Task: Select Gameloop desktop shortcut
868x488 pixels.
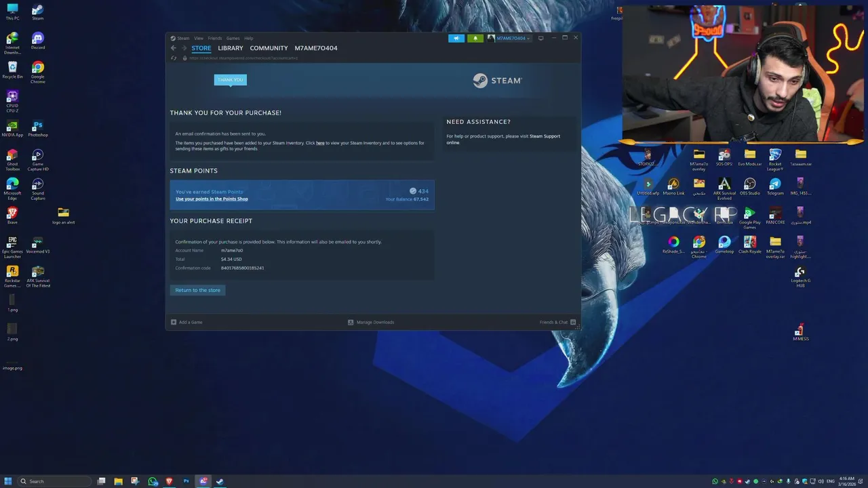Action: [724, 244]
